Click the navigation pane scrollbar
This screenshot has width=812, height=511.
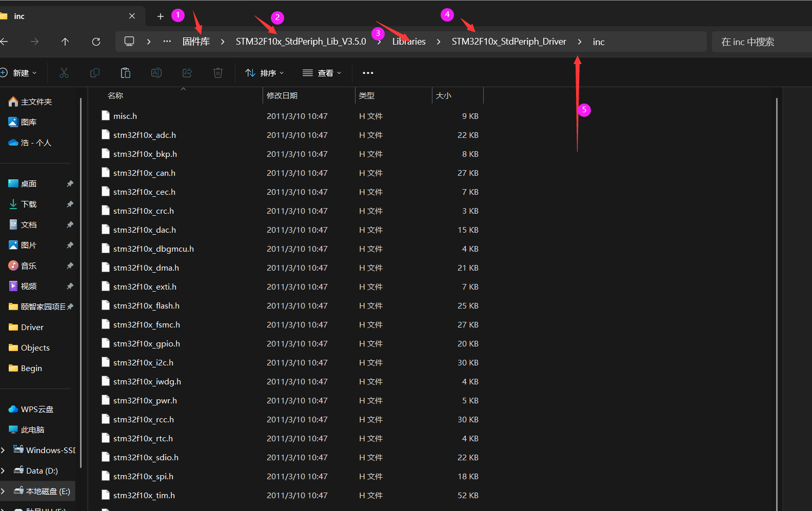coord(81,282)
